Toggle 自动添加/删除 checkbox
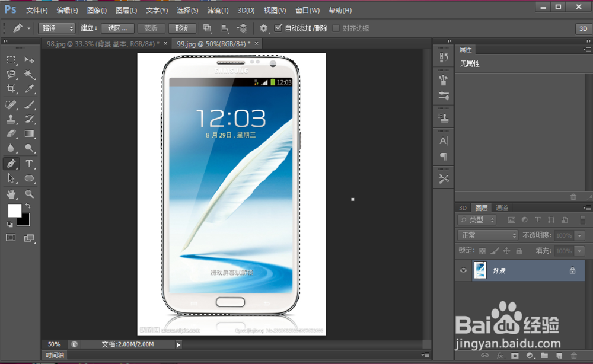 [278, 28]
